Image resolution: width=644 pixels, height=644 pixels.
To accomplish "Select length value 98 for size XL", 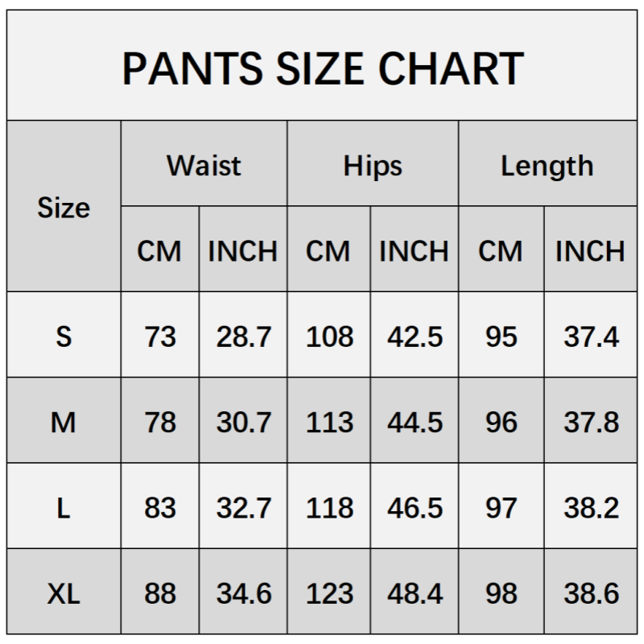I will (501, 594).
